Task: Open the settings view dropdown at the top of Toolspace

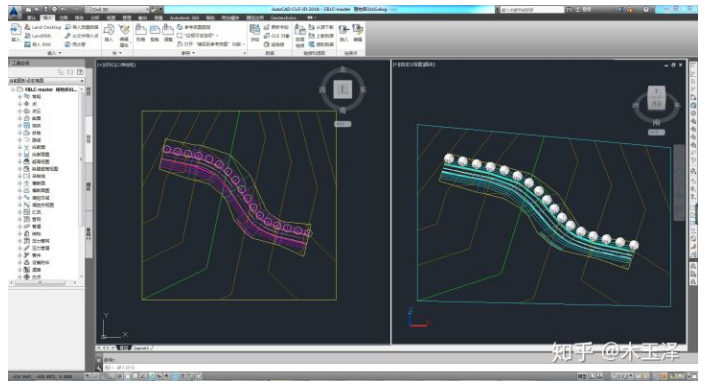Action: [46, 81]
